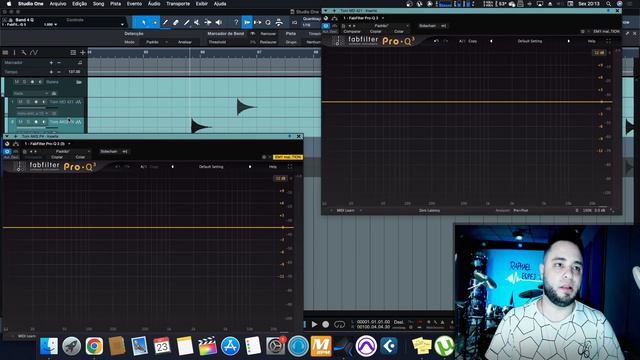Click the Bateria folder icon

(x=79, y=82)
